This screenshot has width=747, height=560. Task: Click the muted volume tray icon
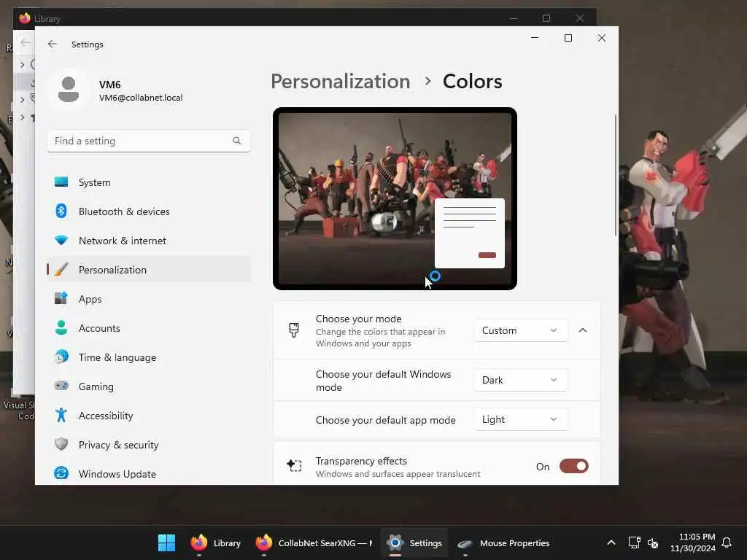653,542
